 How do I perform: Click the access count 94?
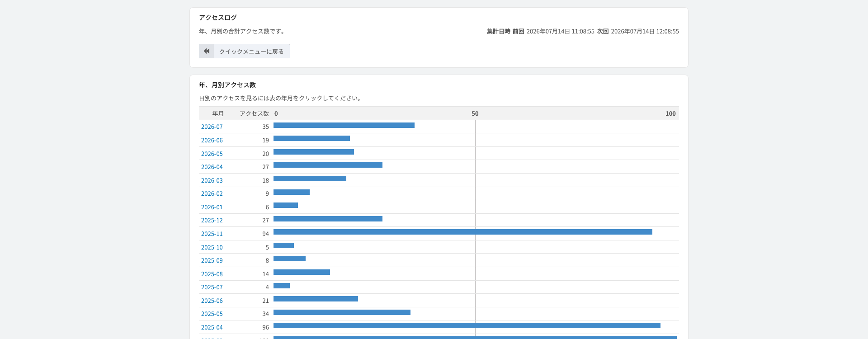click(x=265, y=234)
